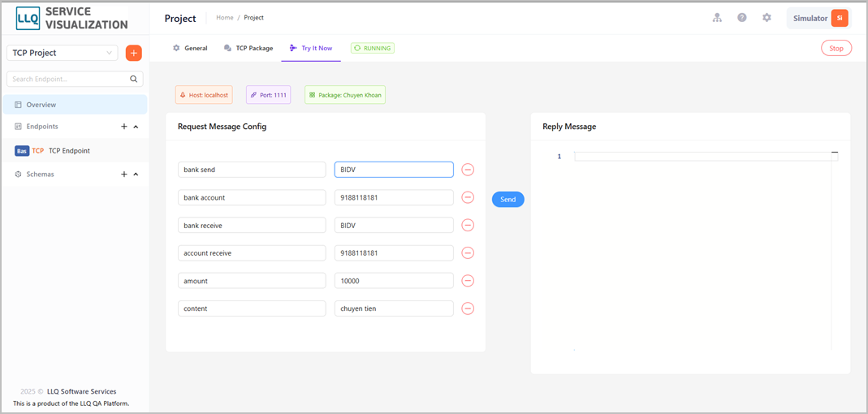This screenshot has width=868, height=414.
Task: Click the orange add project plus button
Action: [133, 53]
